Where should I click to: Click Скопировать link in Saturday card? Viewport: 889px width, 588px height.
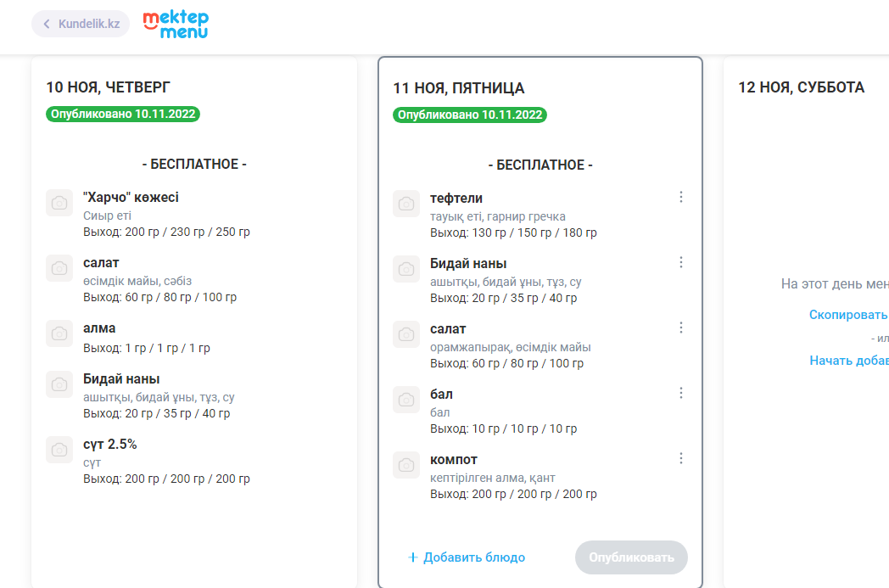click(848, 315)
